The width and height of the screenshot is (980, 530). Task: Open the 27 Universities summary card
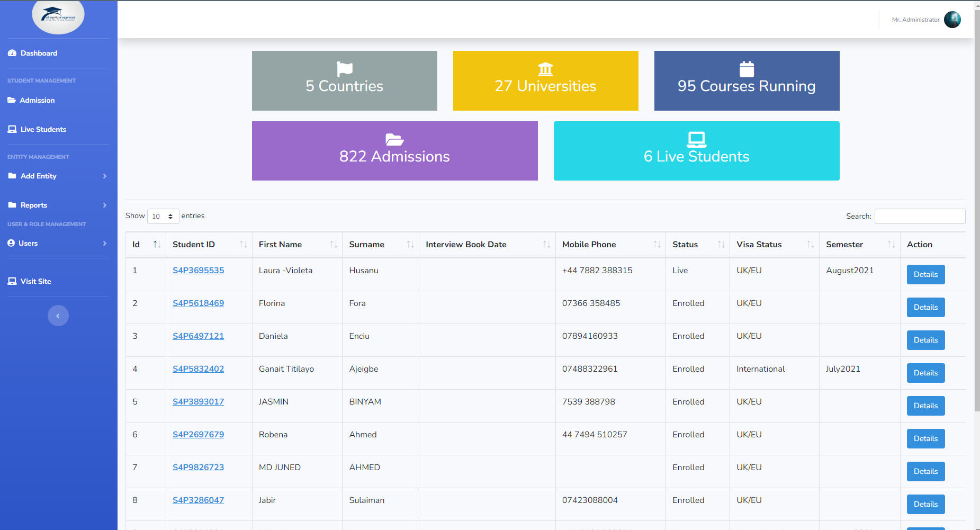(546, 80)
